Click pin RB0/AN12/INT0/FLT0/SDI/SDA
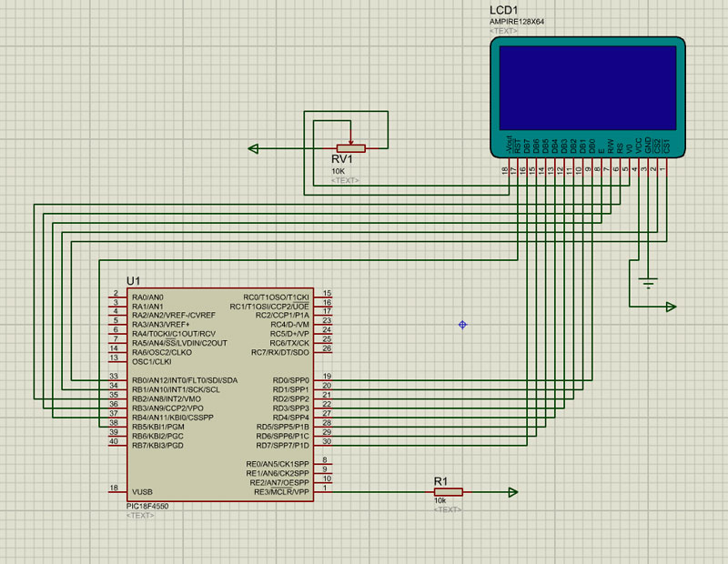This screenshot has width=728, height=564. click(185, 380)
